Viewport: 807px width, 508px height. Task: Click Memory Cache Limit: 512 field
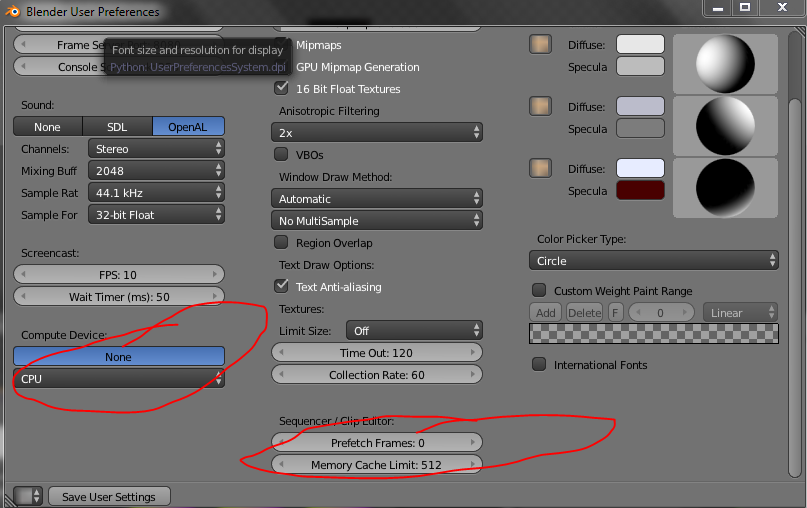click(377, 464)
